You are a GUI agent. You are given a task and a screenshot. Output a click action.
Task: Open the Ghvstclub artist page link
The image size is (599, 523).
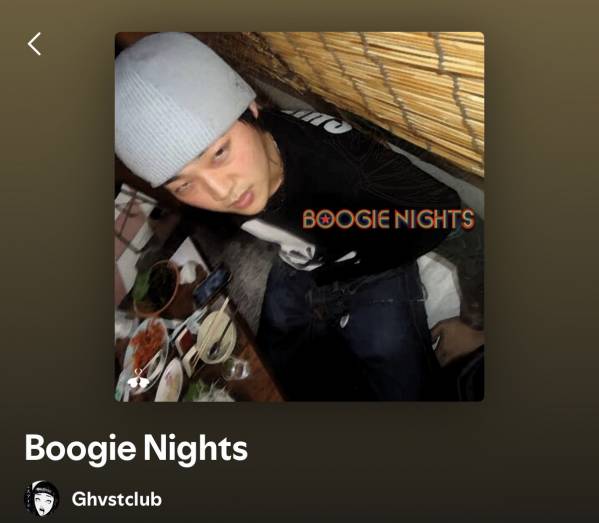point(117,499)
